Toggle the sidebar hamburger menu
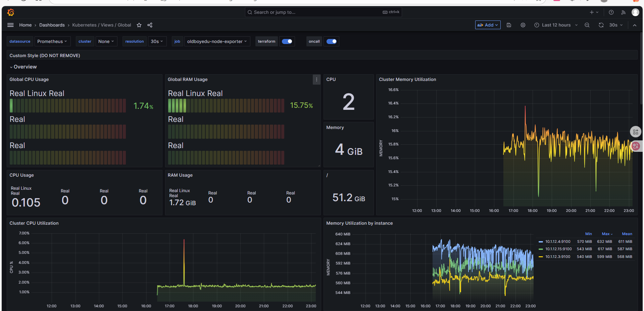This screenshot has height=311, width=644. coord(10,25)
